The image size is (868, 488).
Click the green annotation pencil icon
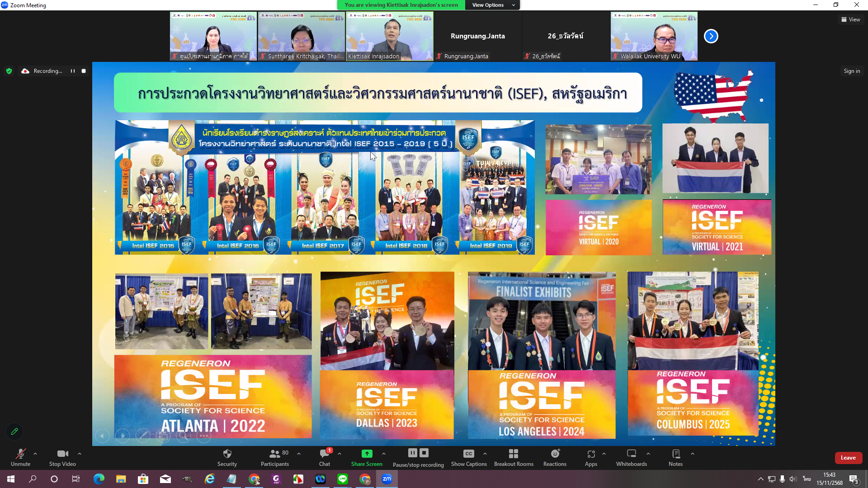[14, 432]
